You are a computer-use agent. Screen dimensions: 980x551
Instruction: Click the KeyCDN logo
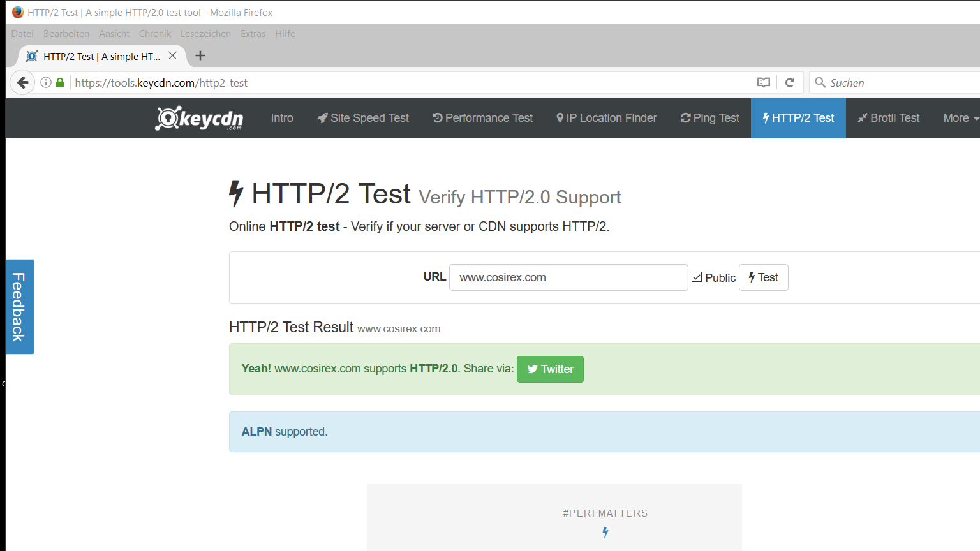199,118
